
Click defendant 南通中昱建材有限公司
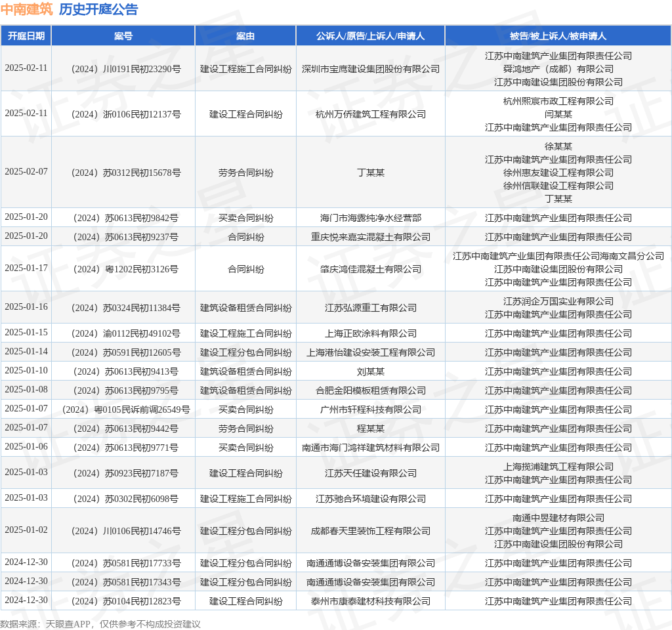tap(558, 518)
